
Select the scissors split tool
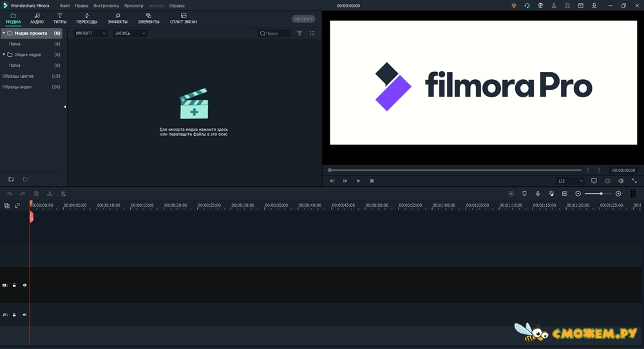click(50, 194)
